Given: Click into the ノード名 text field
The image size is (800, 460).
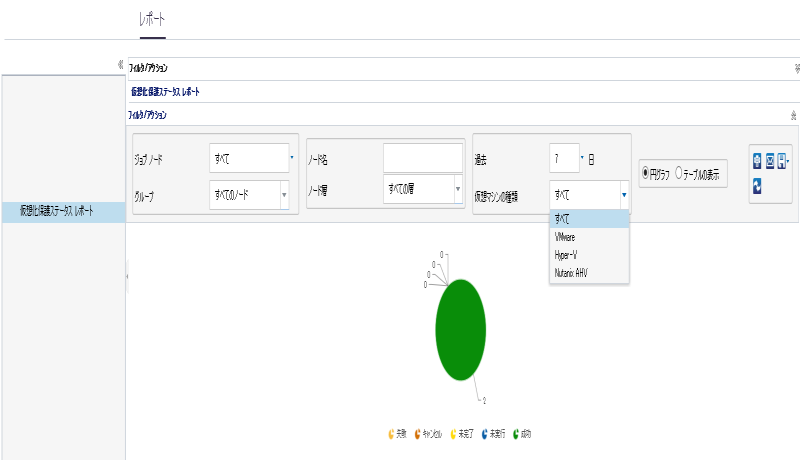Looking at the screenshot, I should (x=423, y=158).
